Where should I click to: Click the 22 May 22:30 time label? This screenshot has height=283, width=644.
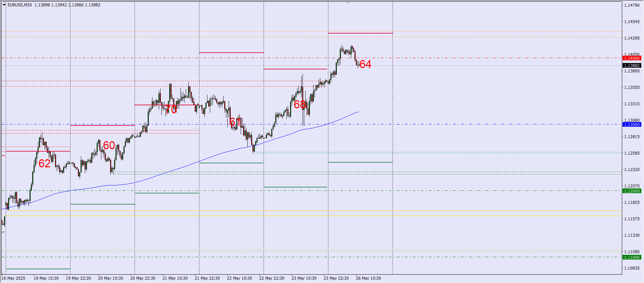coord(272,278)
